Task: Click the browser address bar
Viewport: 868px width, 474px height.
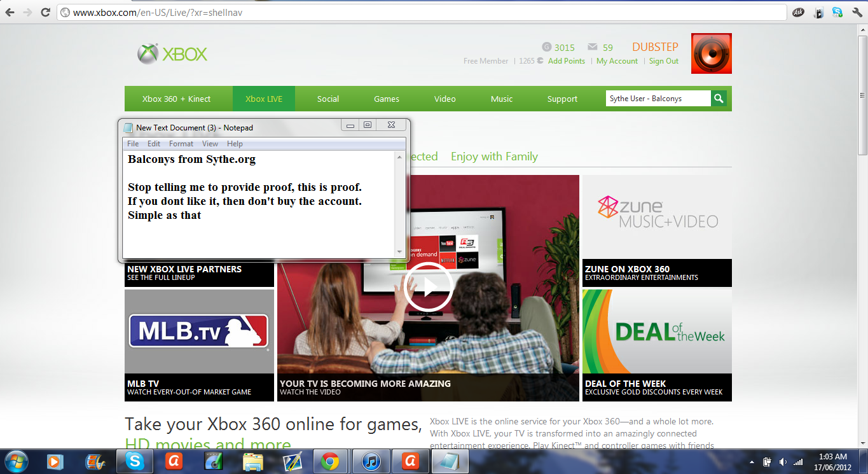Action: point(422,12)
